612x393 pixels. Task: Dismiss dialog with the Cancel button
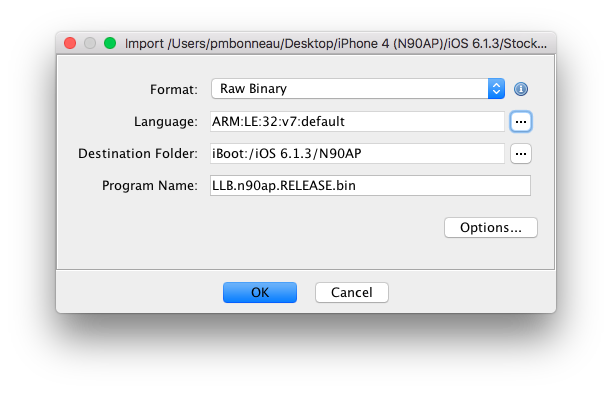pyautogui.click(x=352, y=292)
